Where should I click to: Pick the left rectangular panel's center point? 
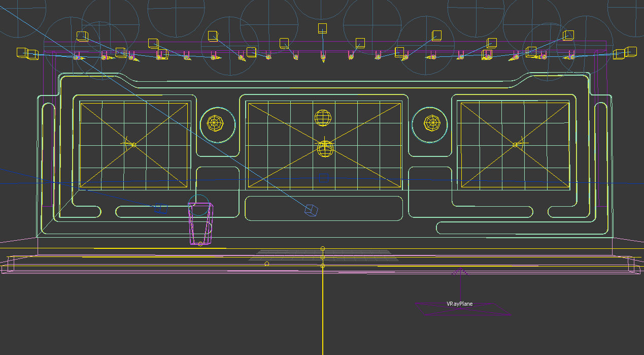tap(133, 145)
